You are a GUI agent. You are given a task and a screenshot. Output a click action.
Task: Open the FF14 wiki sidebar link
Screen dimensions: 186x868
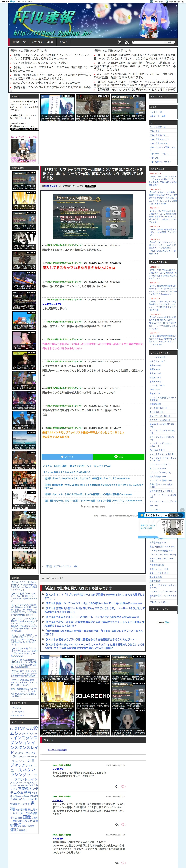click(154, 158)
